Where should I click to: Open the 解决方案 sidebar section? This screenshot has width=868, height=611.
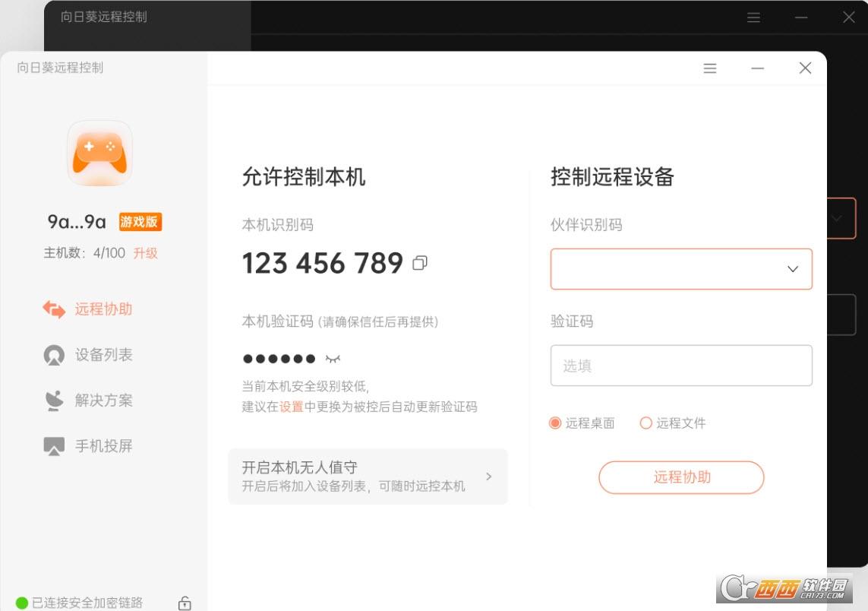point(87,400)
